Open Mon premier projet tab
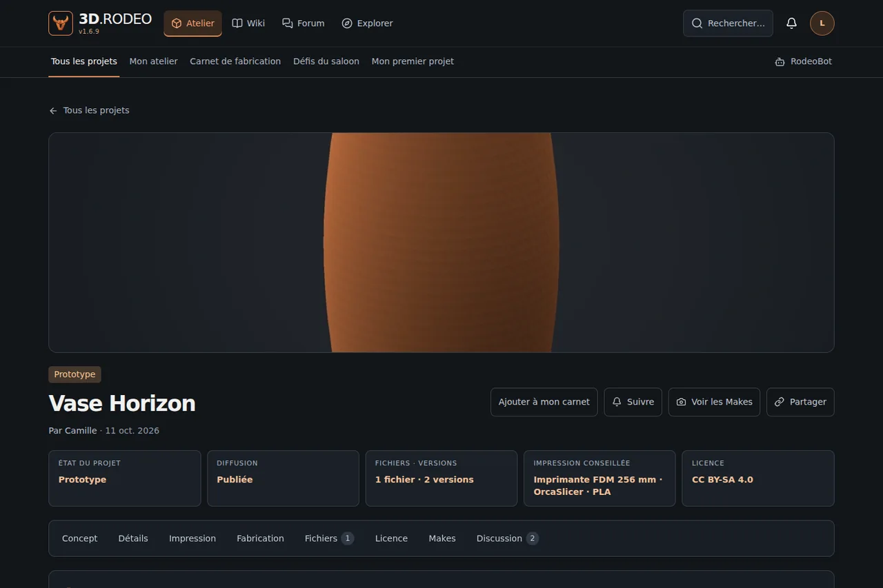The width and height of the screenshot is (883, 588). 413,61
